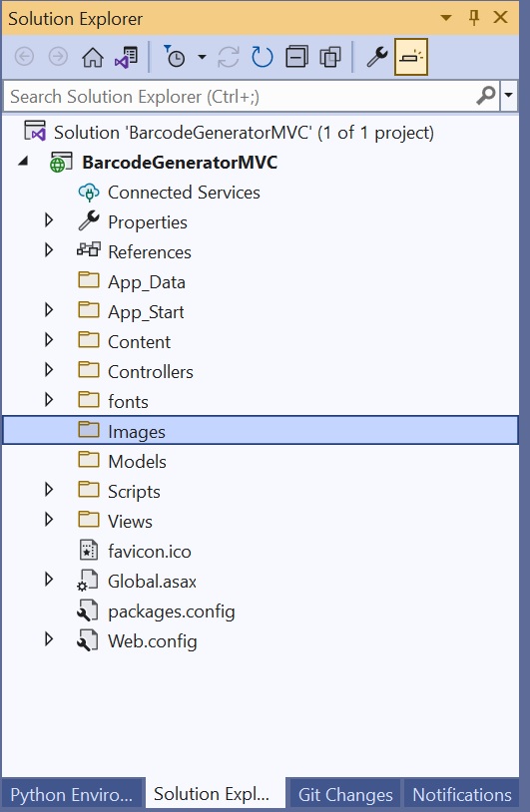Collapse All tree items
Screen dimensions: 530x812
tap(296, 57)
